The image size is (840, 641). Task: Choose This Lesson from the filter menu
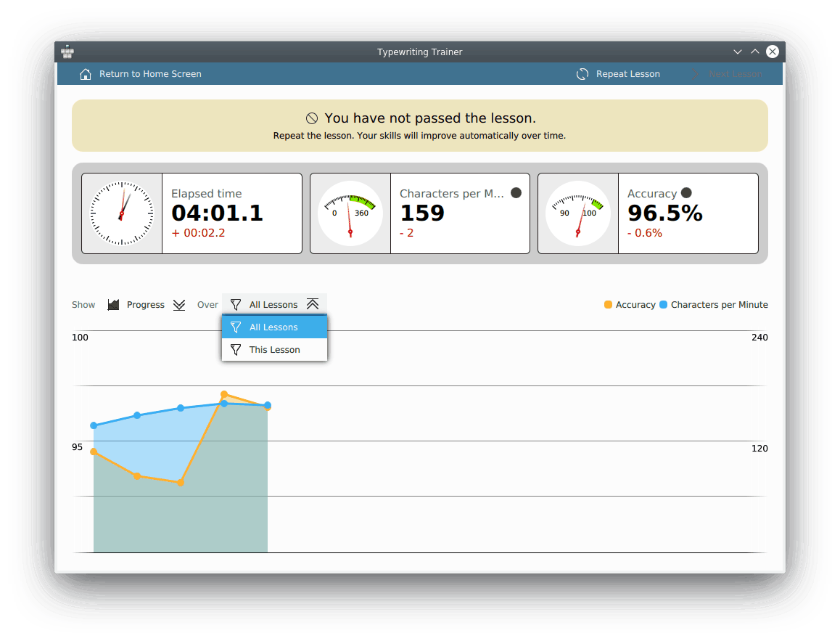pyautogui.click(x=274, y=349)
